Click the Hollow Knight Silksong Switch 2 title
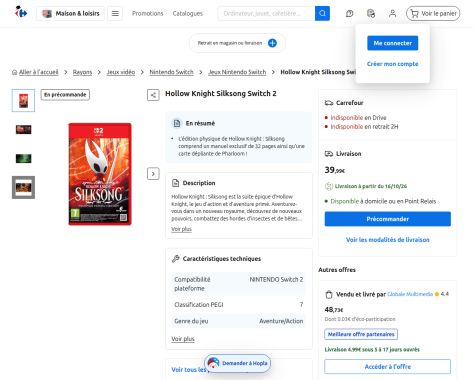Viewport: 475px width, 380px height. point(221,94)
